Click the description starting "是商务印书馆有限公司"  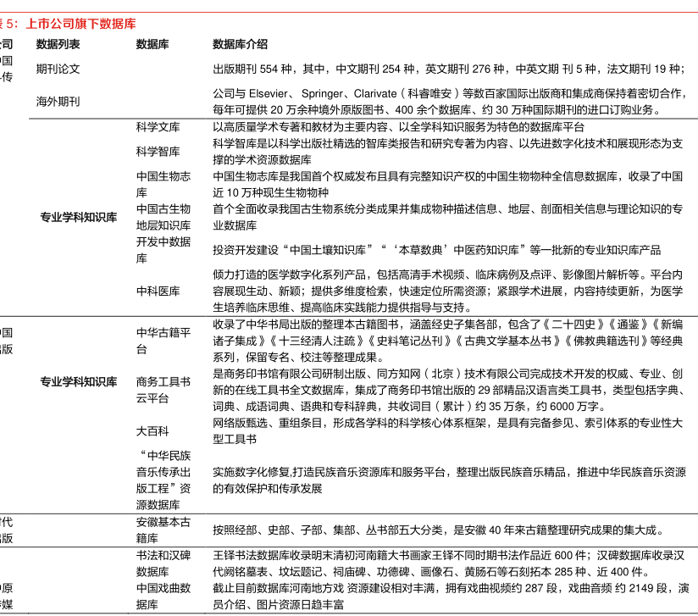[x=448, y=390]
